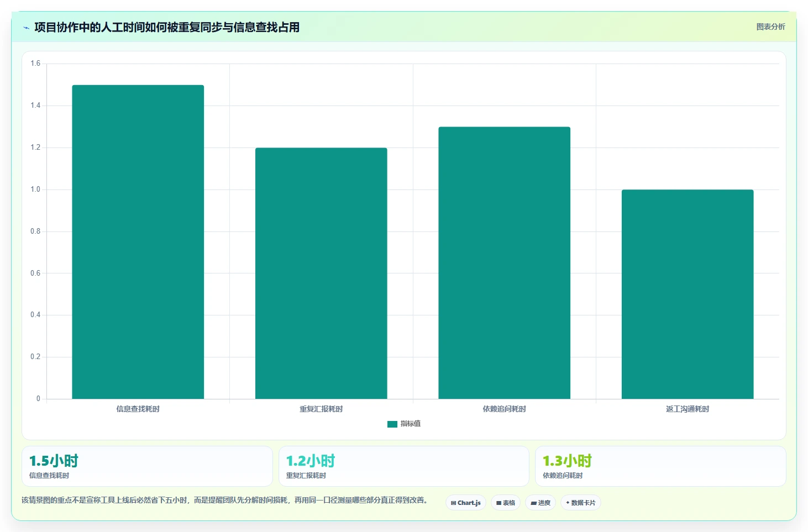
Task: Select the Chart.js tag chip
Action: click(466, 503)
